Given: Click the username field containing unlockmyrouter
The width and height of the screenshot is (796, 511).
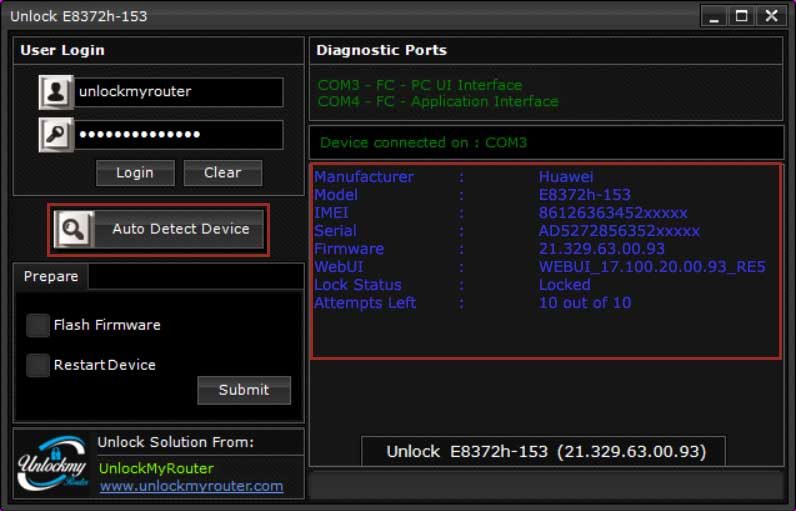Looking at the screenshot, I should pos(179,92).
